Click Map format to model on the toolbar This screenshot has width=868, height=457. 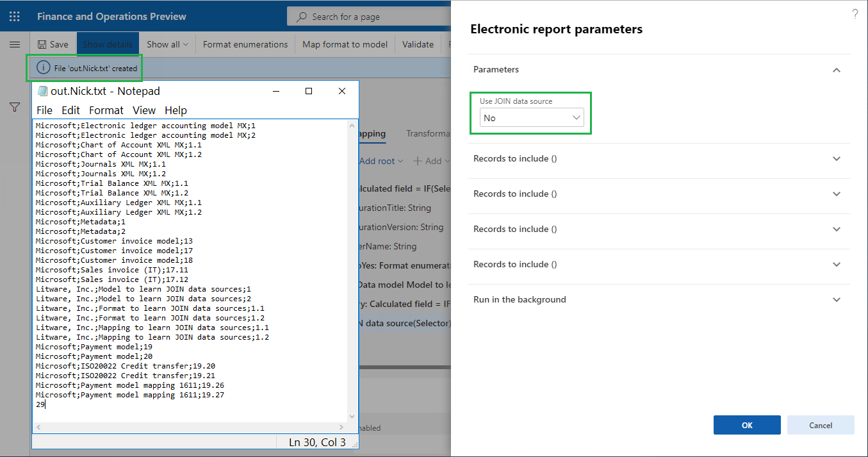pyautogui.click(x=345, y=44)
